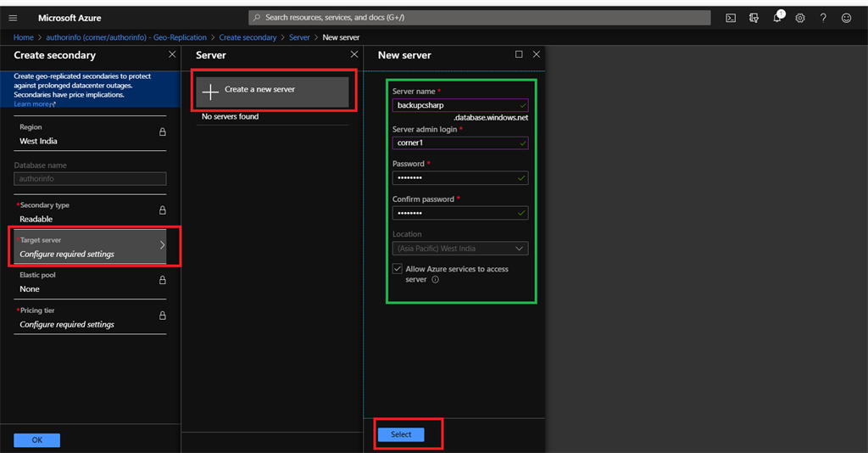Click the lock icon beside Region
Image resolution: width=868 pixels, height=453 pixels.
[162, 131]
